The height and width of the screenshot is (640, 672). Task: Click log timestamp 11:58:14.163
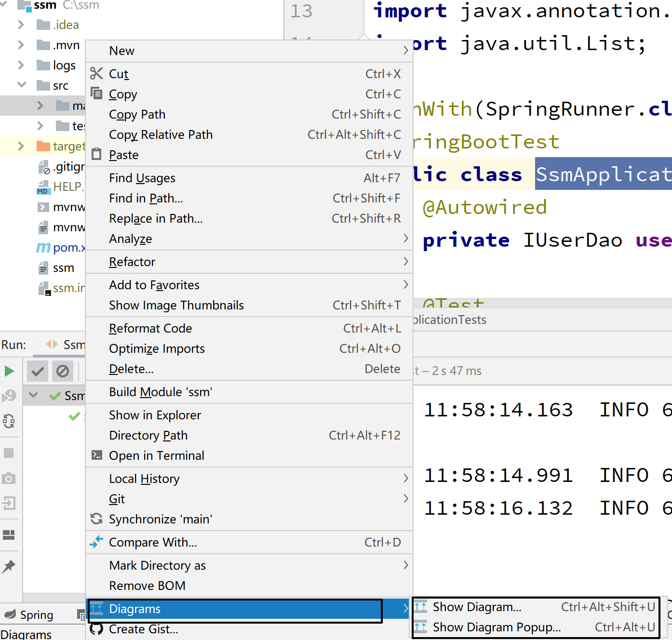[x=498, y=410]
